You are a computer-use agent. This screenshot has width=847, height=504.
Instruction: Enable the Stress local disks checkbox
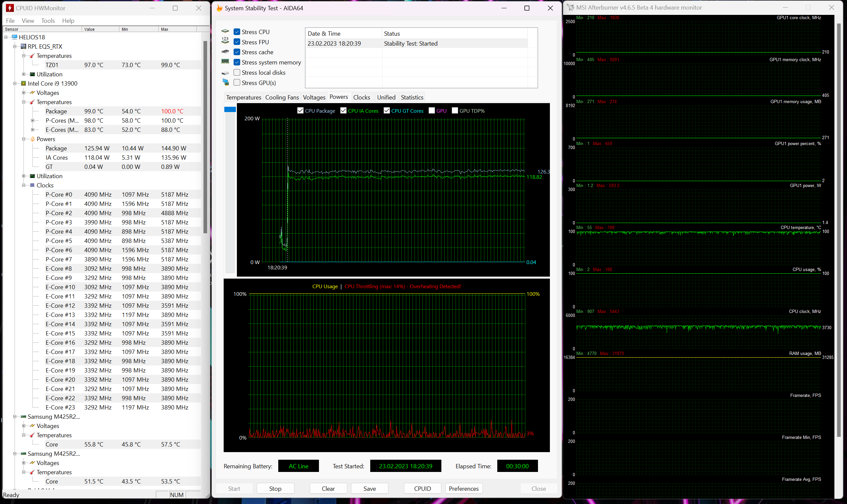pyautogui.click(x=237, y=72)
